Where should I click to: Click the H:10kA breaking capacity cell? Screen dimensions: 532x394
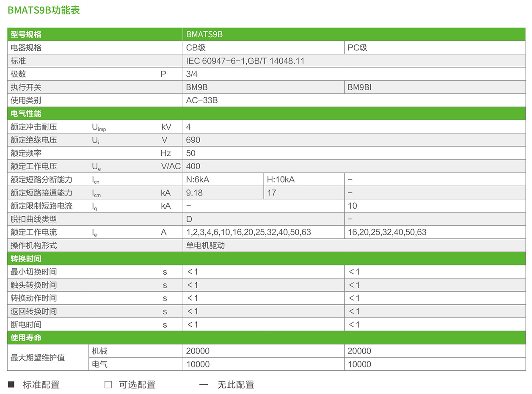(x=281, y=179)
